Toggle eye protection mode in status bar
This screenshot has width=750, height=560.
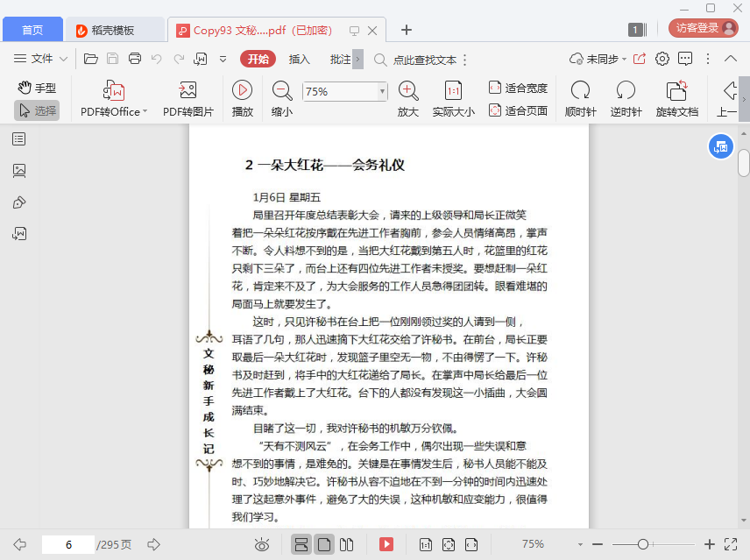click(x=261, y=544)
